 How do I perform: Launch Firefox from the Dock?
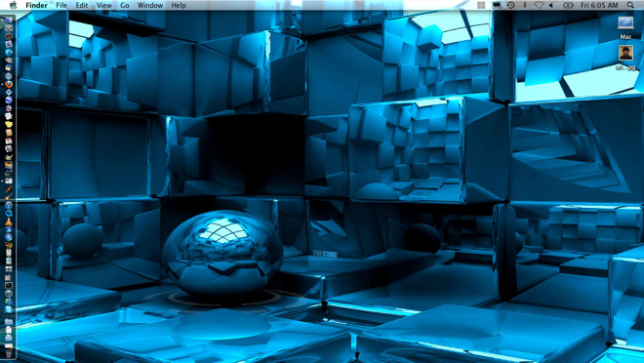(9, 84)
